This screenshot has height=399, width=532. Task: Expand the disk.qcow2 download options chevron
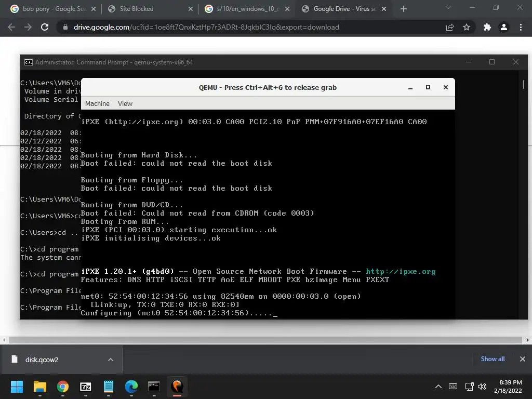111,360
